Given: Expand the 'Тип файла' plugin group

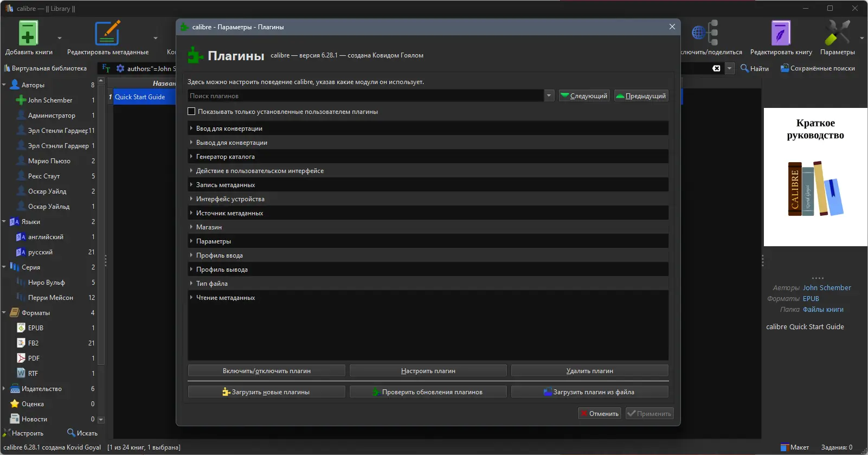Looking at the screenshot, I should click(191, 283).
